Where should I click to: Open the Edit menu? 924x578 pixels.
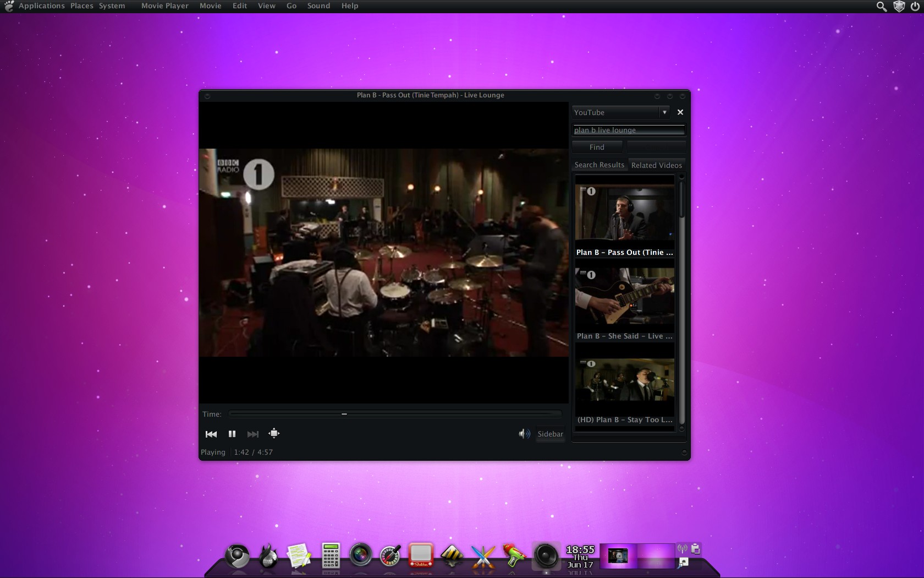click(240, 6)
